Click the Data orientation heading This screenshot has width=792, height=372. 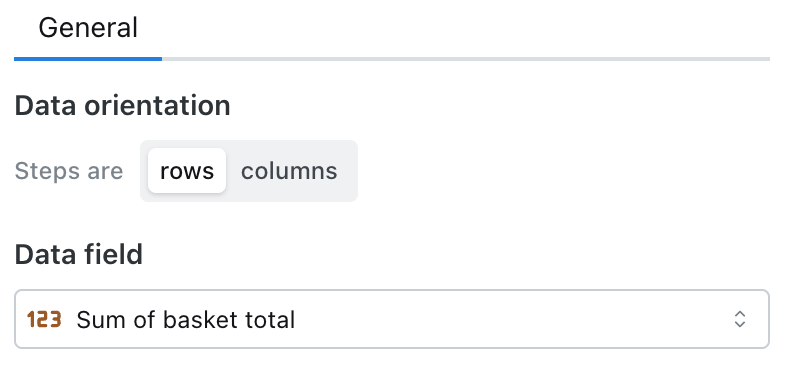(122, 106)
